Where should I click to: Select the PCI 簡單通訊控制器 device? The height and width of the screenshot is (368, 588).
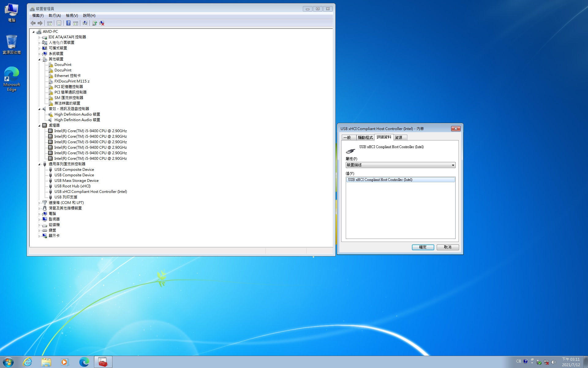pos(70,92)
